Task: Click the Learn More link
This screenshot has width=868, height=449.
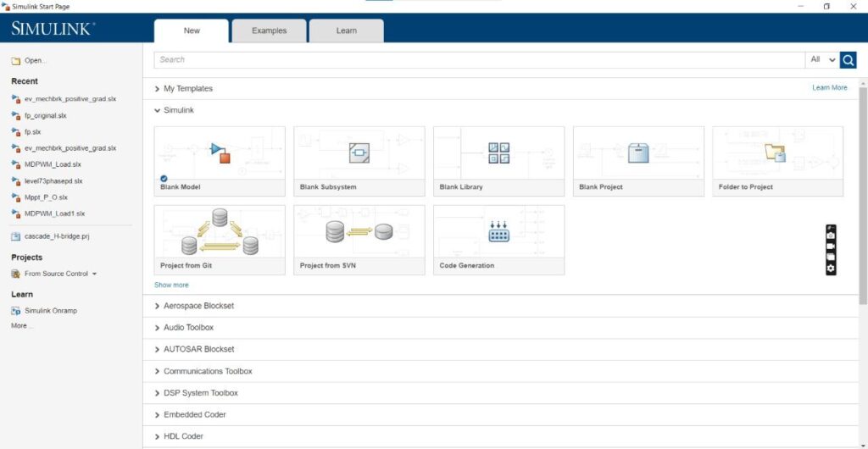Action: [x=829, y=88]
